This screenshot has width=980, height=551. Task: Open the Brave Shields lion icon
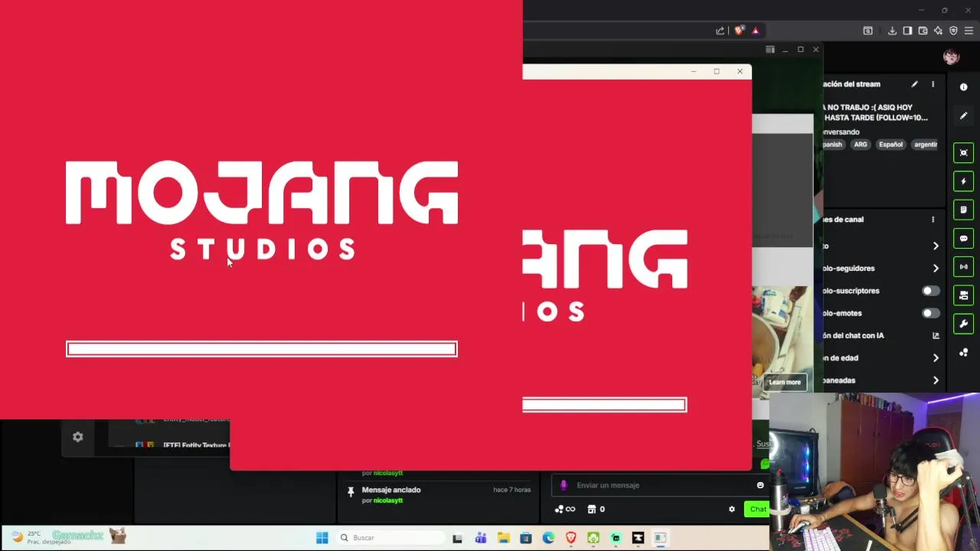pos(739,31)
